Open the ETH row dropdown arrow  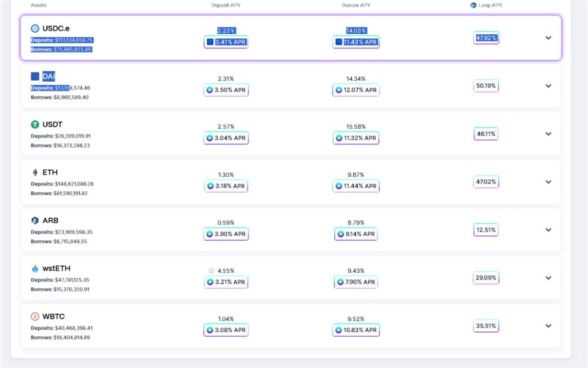pos(548,182)
